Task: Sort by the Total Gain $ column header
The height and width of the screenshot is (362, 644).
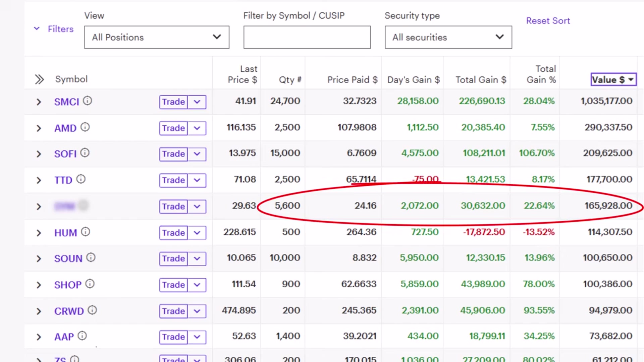Action: pos(481,80)
